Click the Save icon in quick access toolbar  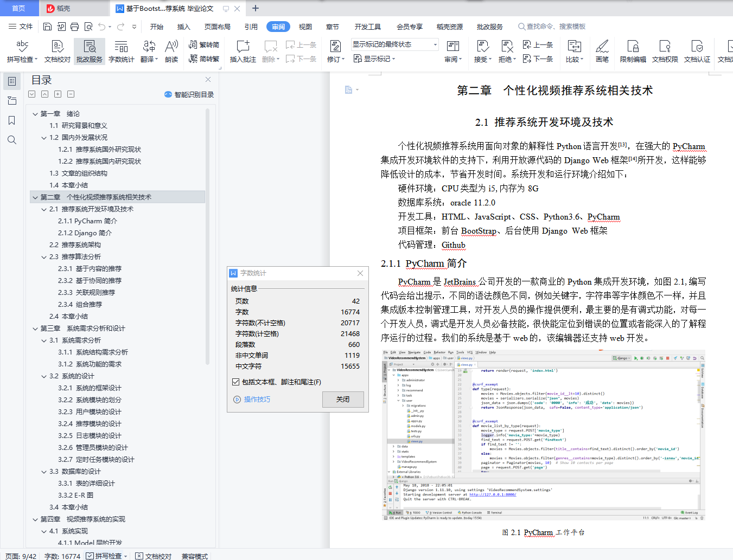point(47,27)
